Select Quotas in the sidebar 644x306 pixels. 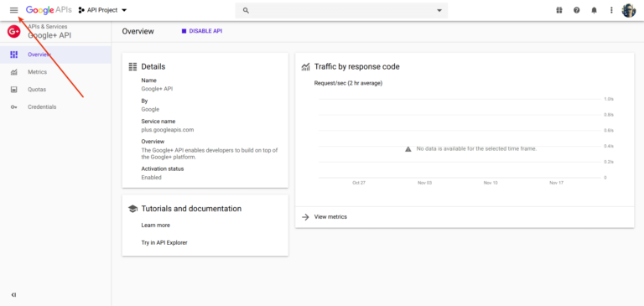pos(55,90)
